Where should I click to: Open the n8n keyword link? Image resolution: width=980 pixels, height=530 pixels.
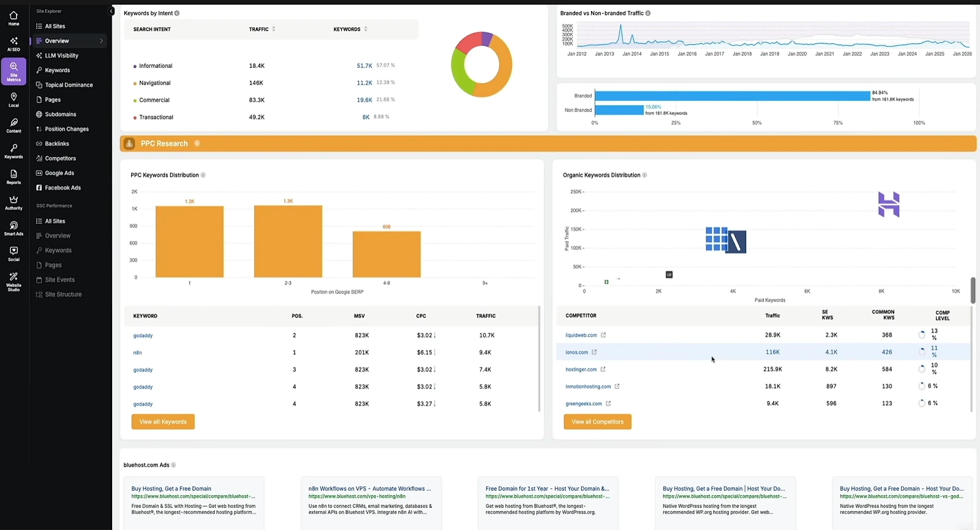[x=137, y=353]
